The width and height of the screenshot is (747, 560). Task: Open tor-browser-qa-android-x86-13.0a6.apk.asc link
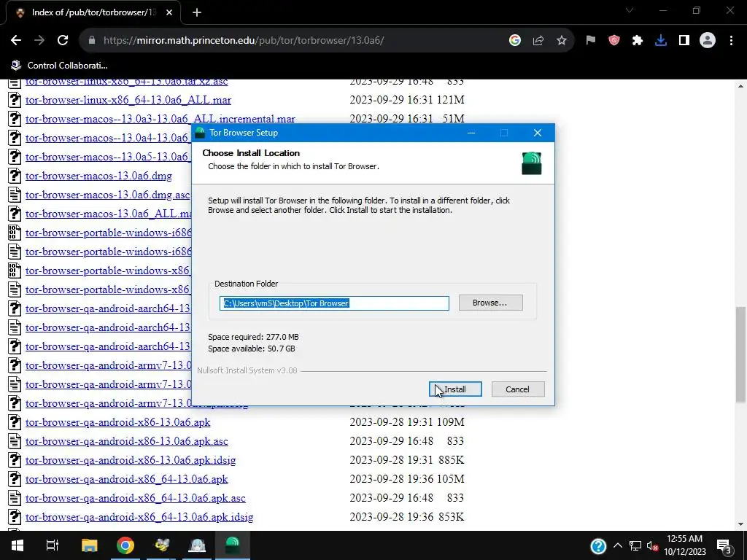pyautogui.click(x=127, y=441)
